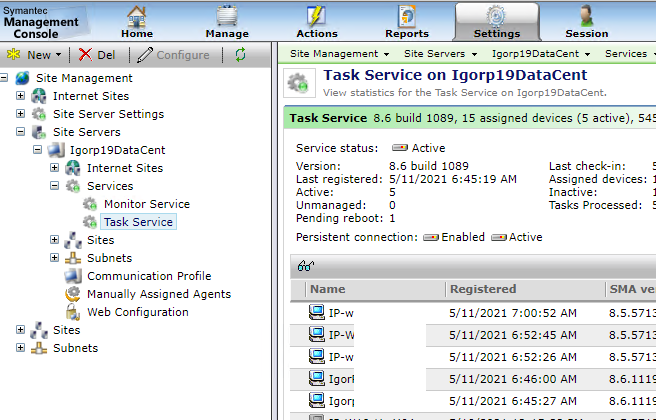Expand Sites under Igorp19DataCent
This screenshot has width=656, height=420.
tap(54, 240)
